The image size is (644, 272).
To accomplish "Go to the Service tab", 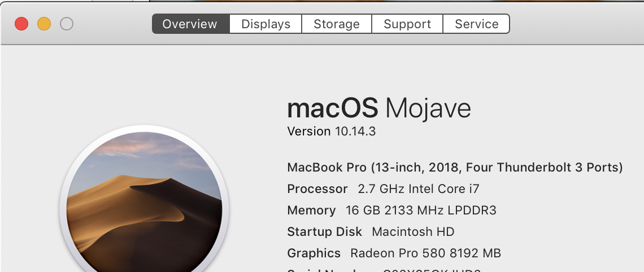I will click(476, 24).
